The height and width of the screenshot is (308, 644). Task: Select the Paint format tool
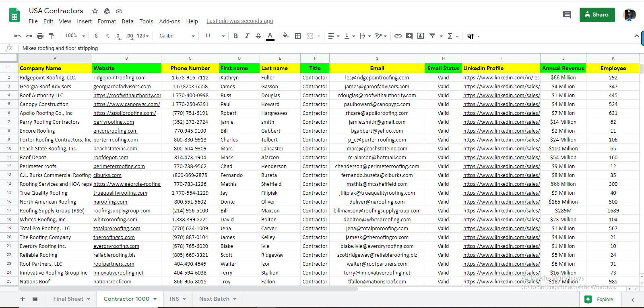tap(52, 36)
